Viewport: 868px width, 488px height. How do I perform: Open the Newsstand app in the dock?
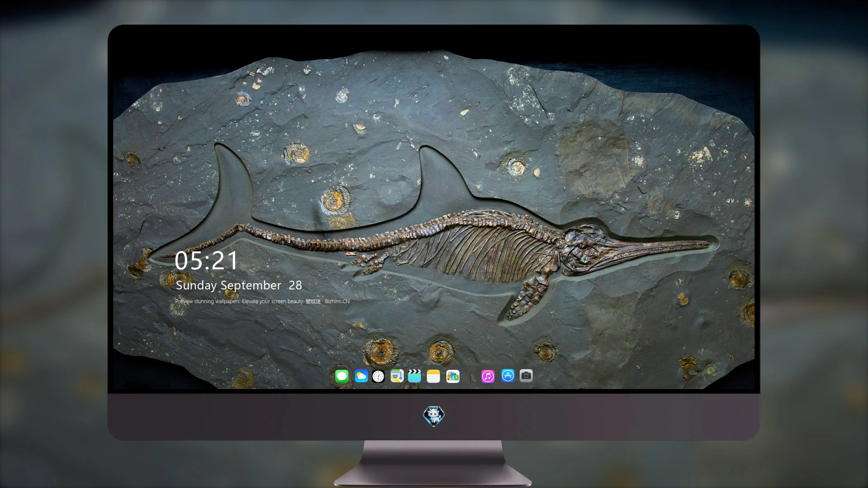click(x=453, y=376)
